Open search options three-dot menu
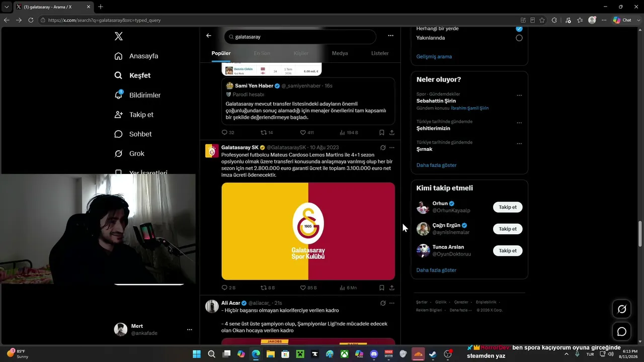 [390, 36]
